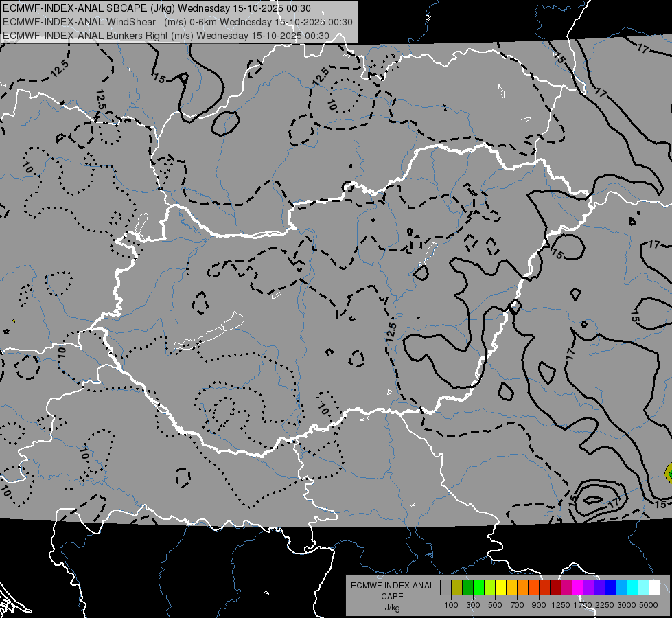Select the cyan swatch right of 3000 tick
Image resolution: width=672 pixels, height=618 pixels.
coord(633,588)
